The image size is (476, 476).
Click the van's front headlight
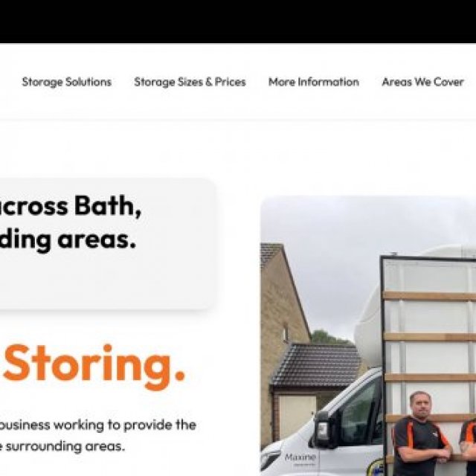point(270,460)
